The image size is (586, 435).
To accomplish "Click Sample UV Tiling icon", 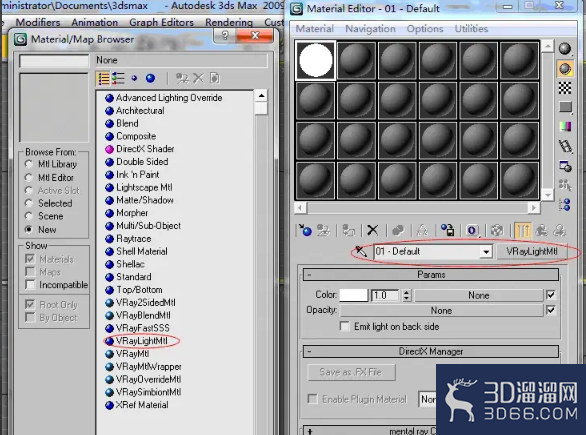I will pos(565,107).
